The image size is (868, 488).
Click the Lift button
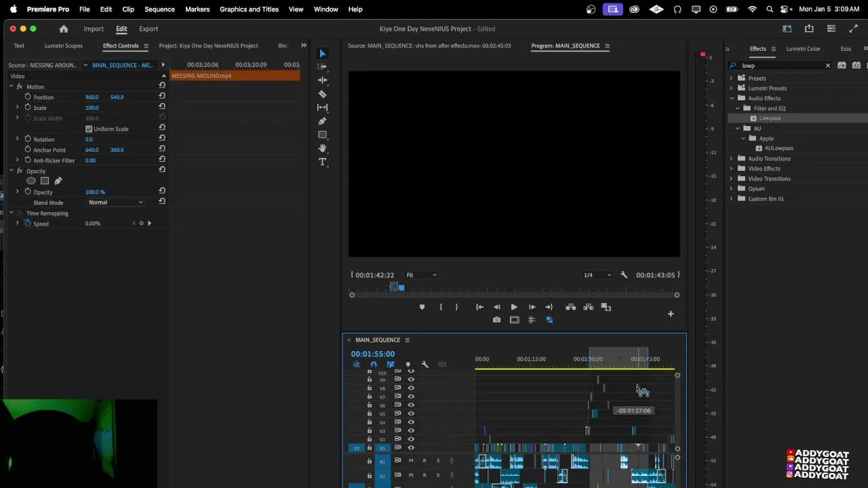click(571, 307)
